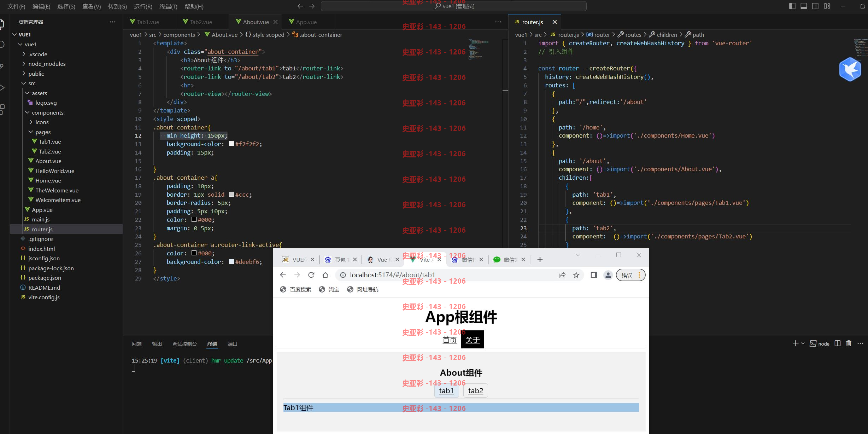Click #f2f2f2 color swatch in code
868x434 pixels.
coord(231,144)
